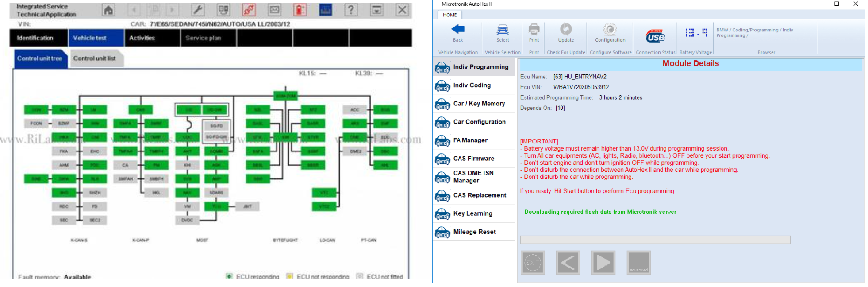Select the Identification tab
868x287 pixels.
pos(35,38)
